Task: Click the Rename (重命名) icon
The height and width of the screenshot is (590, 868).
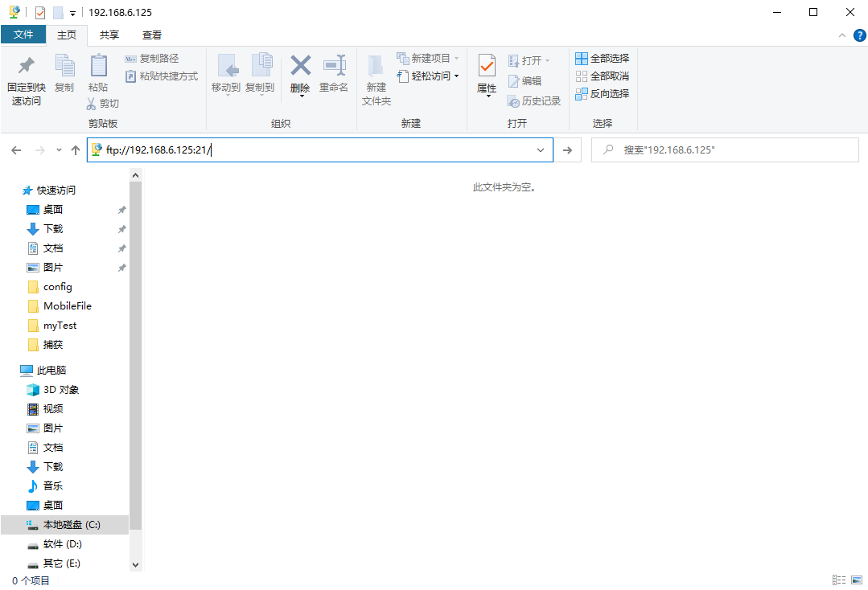Action: (x=335, y=65)
